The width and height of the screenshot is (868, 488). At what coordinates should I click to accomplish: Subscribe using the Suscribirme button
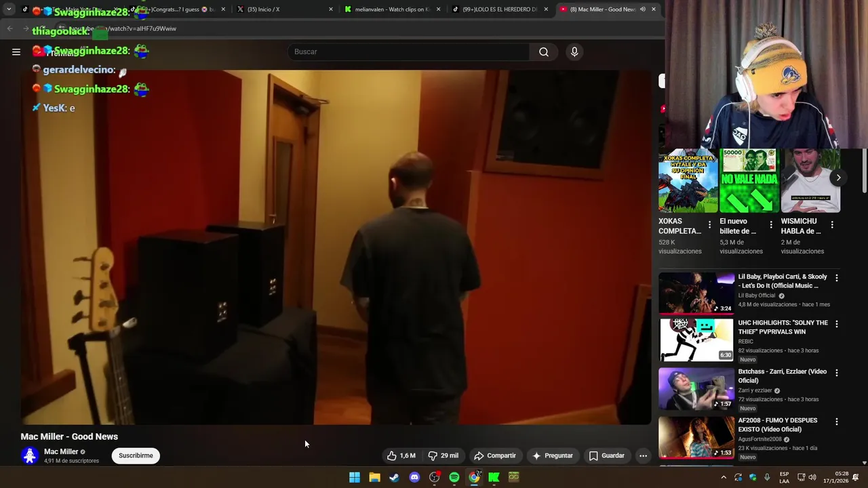[136, 455]
